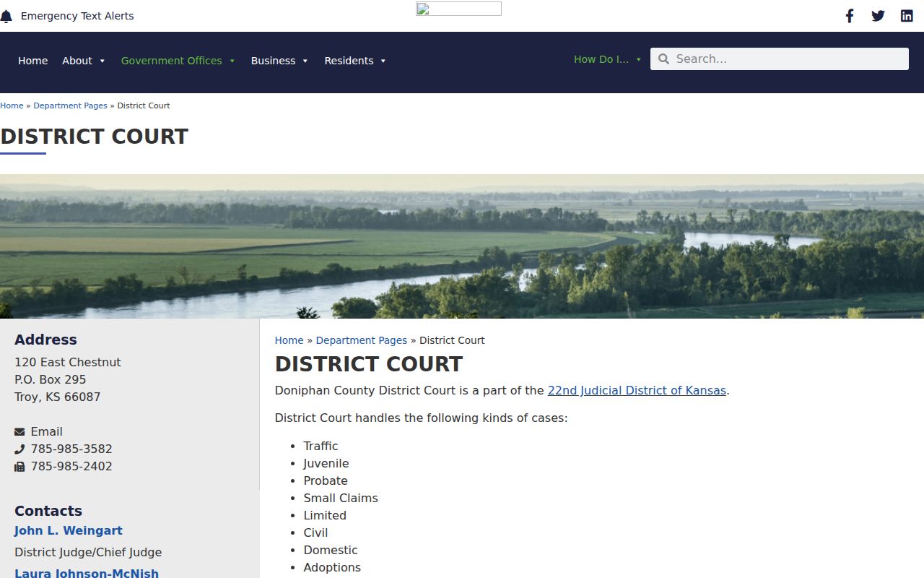924x578 pixels.
Task: Click the Emergency Text Alerts bell icon
Action: pos(6,16)
